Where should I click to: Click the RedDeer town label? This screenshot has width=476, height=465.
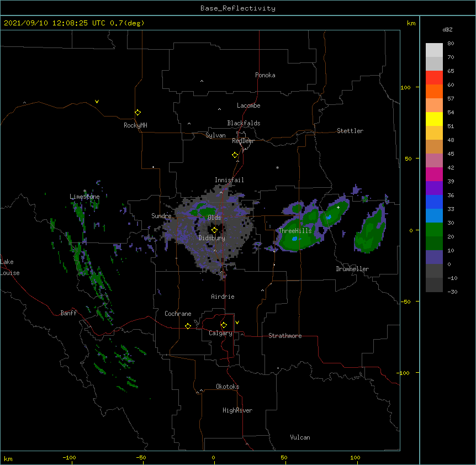click(x=243, y=141)
